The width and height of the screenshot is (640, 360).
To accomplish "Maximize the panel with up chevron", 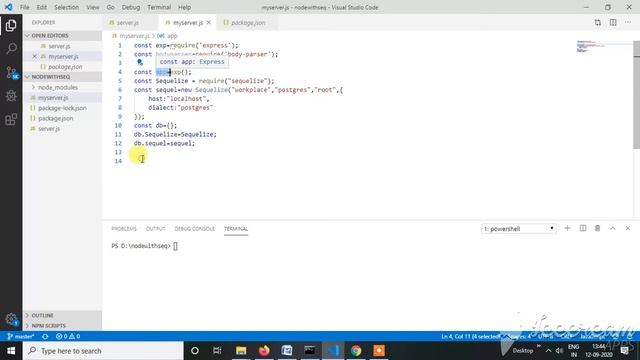I will coord(613,229).
